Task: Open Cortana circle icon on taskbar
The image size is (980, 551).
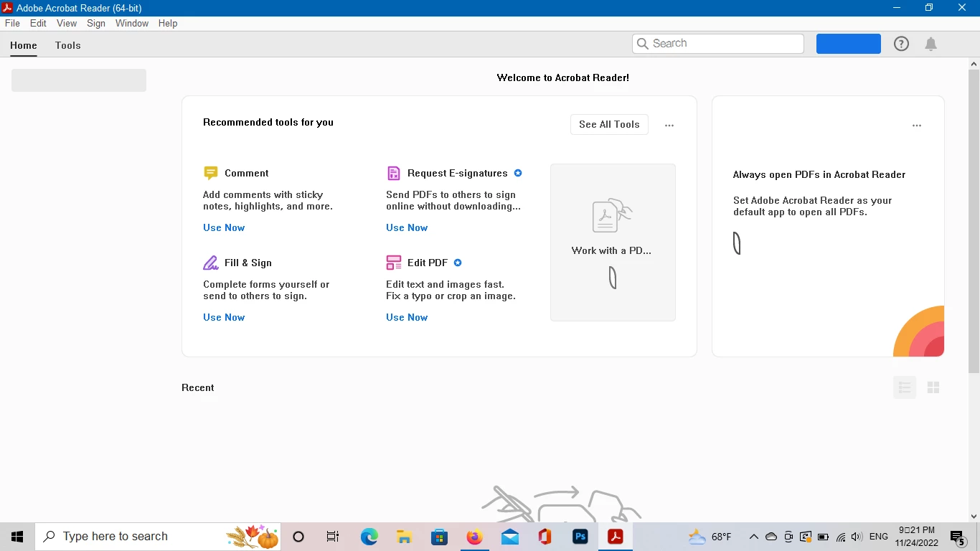Action: 299,537
